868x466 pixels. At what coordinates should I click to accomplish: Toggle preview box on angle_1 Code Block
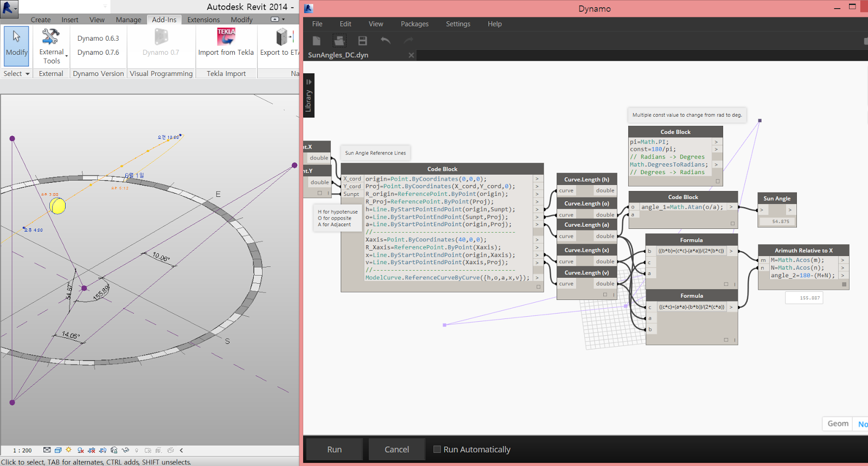732,224
